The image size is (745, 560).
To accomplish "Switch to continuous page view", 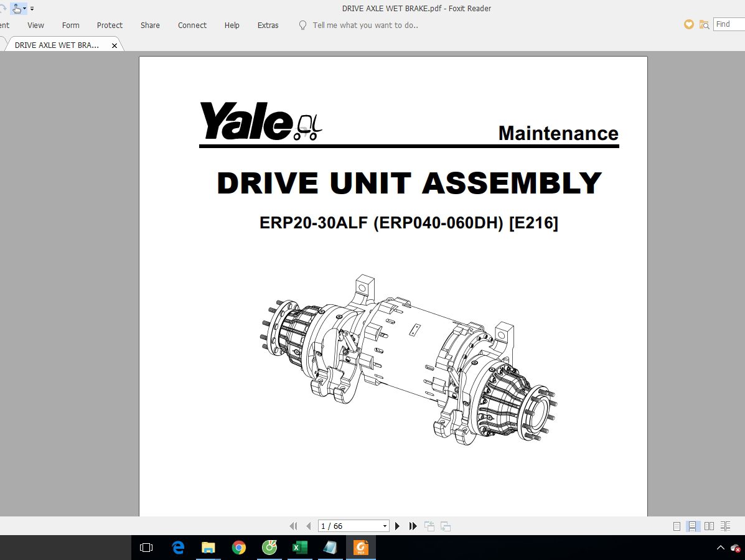I will 692,526.
